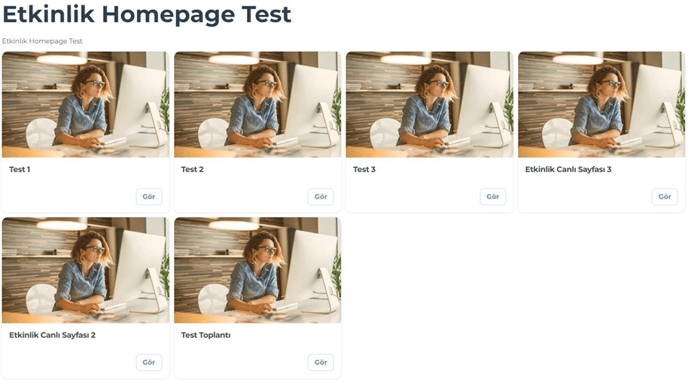Click Etkinlik Canlı Sayfası 3 thumbnail image

(602, 104)
